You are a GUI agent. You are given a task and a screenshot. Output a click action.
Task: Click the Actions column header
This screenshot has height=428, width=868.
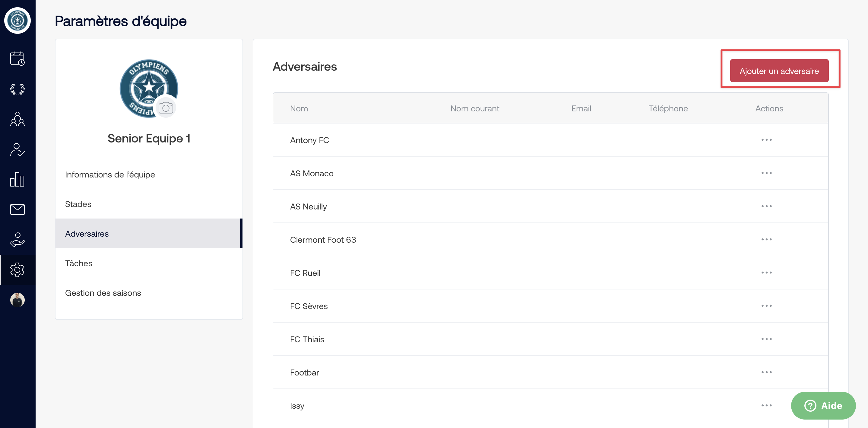pyautogui.click(x=769, y=108)
